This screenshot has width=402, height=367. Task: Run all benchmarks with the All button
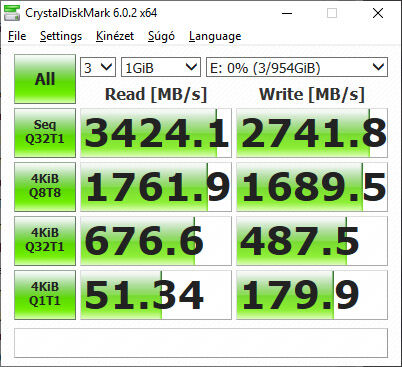click(45, 79)
